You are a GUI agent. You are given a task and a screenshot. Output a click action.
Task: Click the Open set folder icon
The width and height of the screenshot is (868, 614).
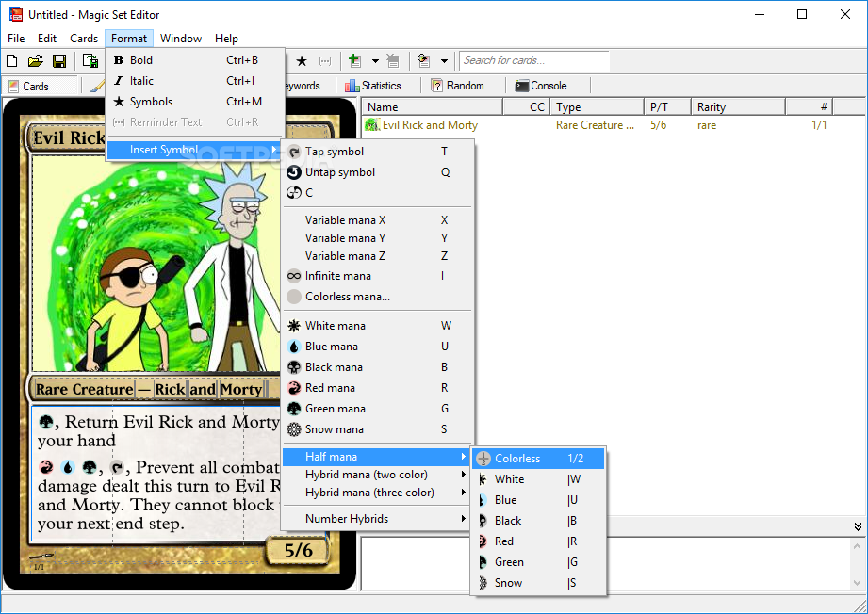coord(36,61)
